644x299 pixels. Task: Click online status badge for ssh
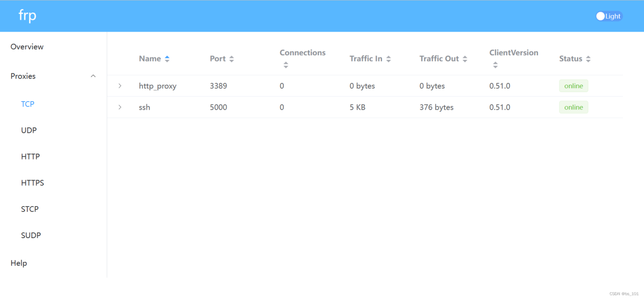574,107
